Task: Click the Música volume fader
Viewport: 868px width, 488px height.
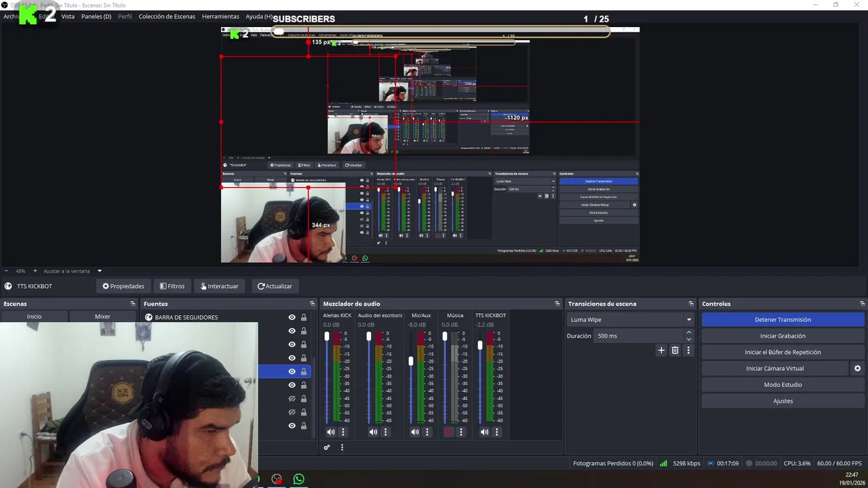Action: click(445, 337)
